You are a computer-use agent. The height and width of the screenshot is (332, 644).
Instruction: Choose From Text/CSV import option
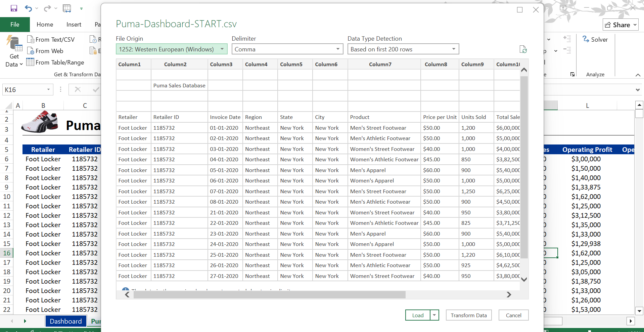tap(51, 40)
